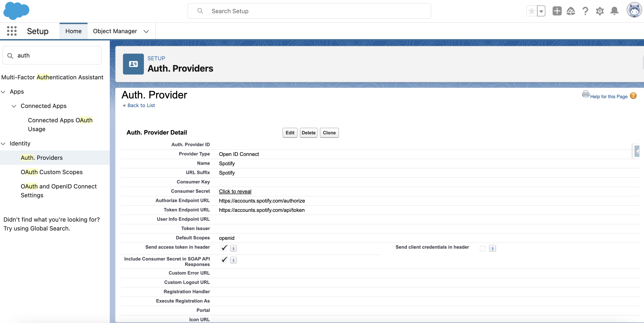The image size is (644, 323).
Task: Click to reveal the Consumer Secret
Action: click(235, 191)
